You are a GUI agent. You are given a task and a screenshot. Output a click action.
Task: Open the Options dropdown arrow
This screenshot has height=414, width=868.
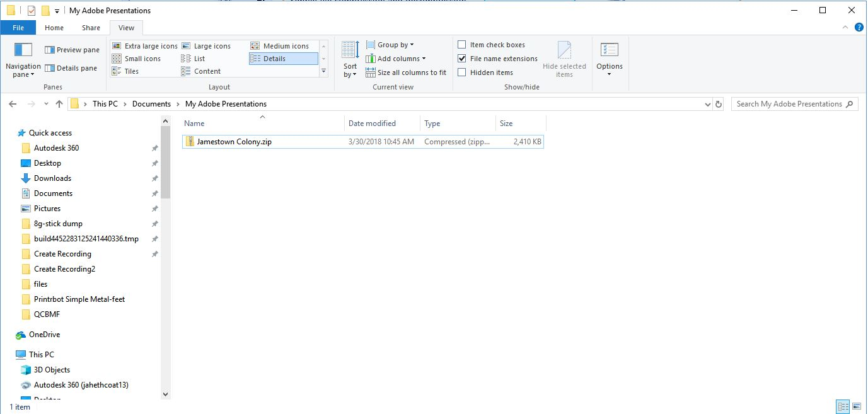coord(610,73)
